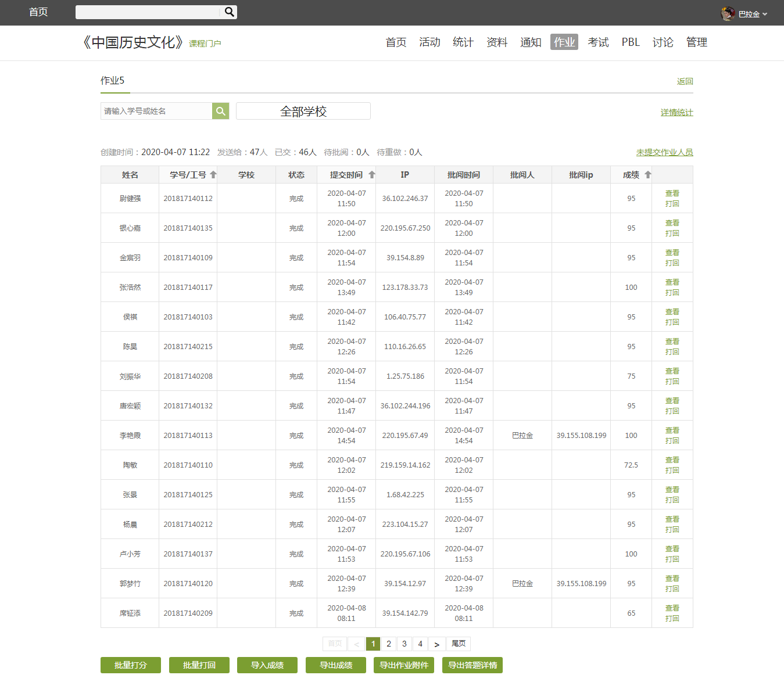Click the 导出成绩 button

point(335,665)
